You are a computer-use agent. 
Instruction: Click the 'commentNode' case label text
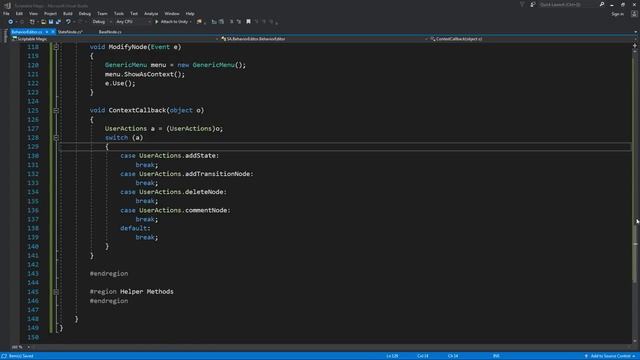(x=206, y=210)
